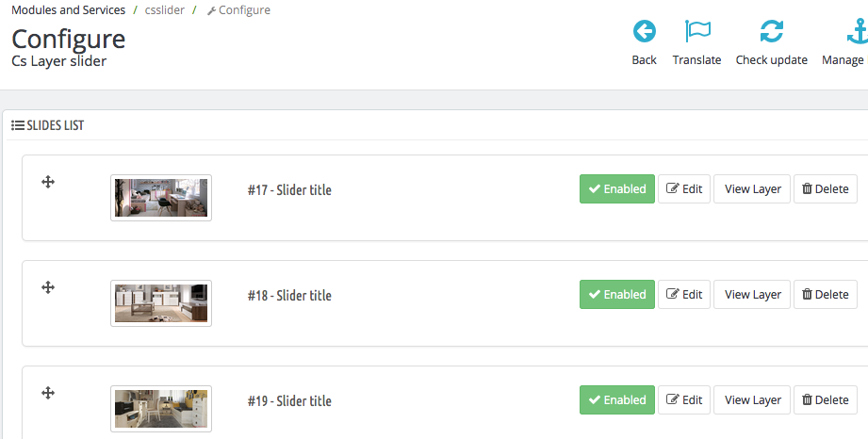
Task: Toggle Enabled status for slide #19
Action: [x=616, y=399]
